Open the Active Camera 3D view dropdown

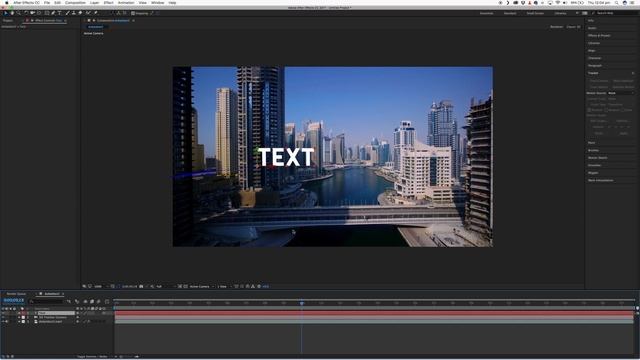[x=201, y=287]
